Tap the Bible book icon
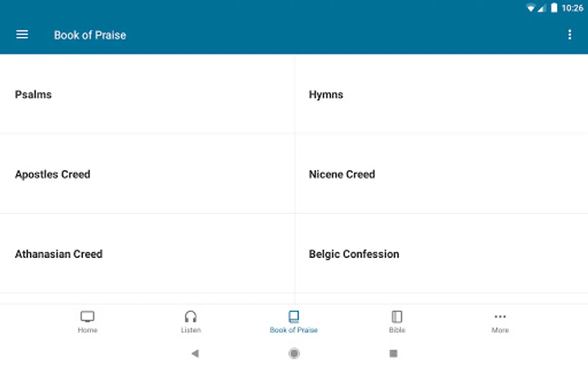Viewport: 588px width, 368px height. [397, 316]
